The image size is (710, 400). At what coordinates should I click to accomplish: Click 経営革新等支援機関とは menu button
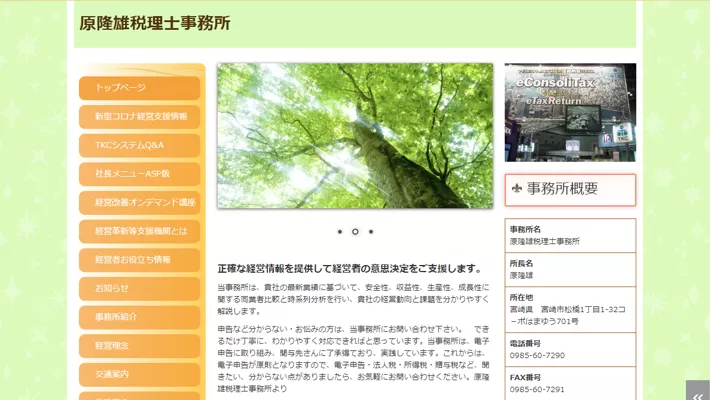tap(139, 231)
